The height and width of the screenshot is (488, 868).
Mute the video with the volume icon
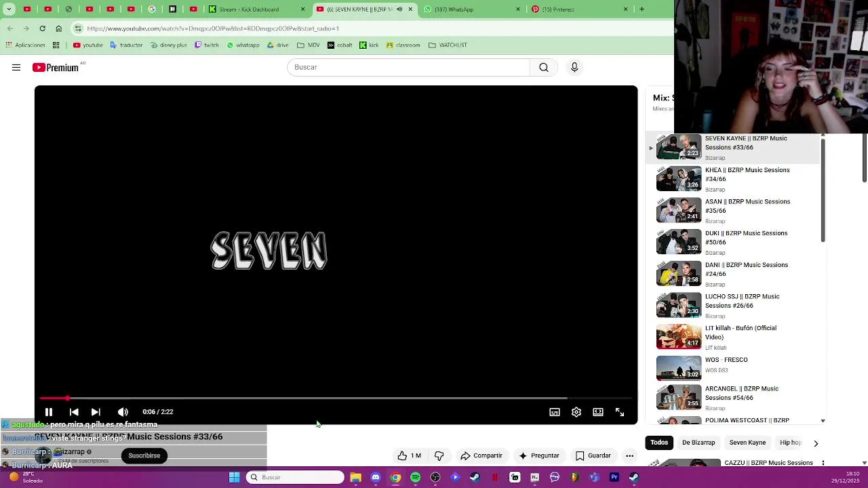(x=123, y=412)
